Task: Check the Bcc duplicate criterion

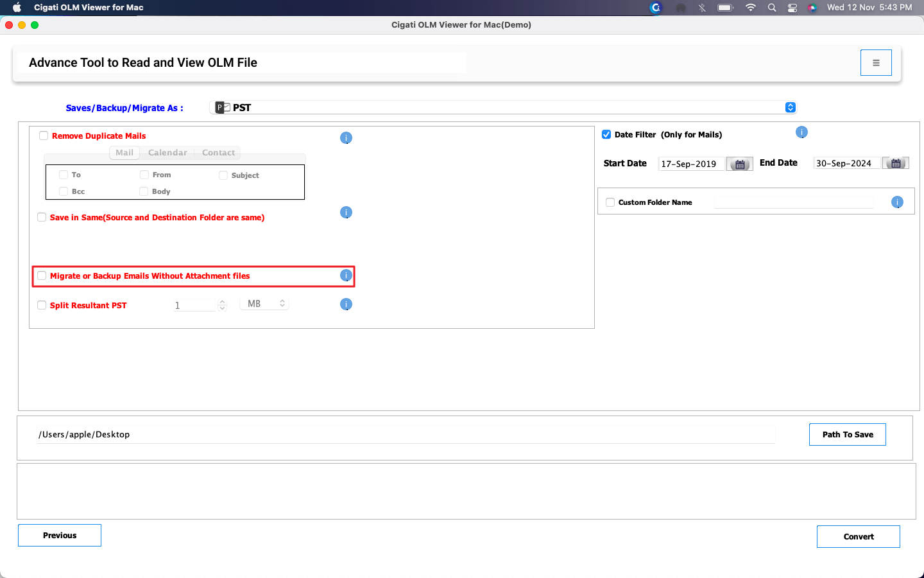Action: pyautogui.click(x=64, y=191)
